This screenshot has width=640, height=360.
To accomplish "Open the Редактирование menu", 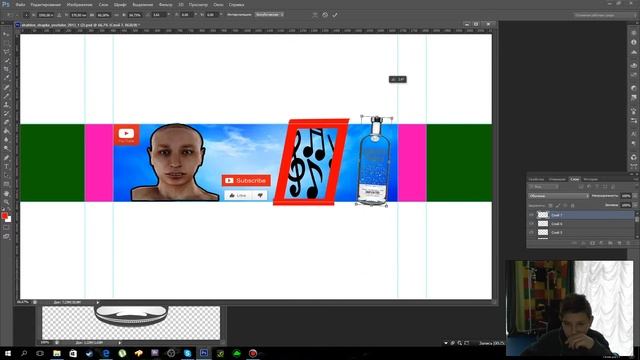I will point(45,4).
